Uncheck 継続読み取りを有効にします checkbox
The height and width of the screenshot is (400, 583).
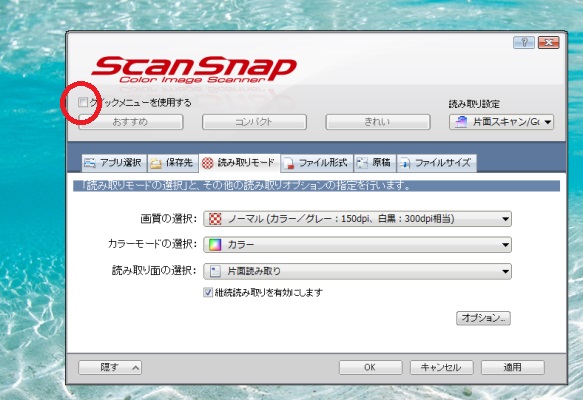click(x=208, y=293)
